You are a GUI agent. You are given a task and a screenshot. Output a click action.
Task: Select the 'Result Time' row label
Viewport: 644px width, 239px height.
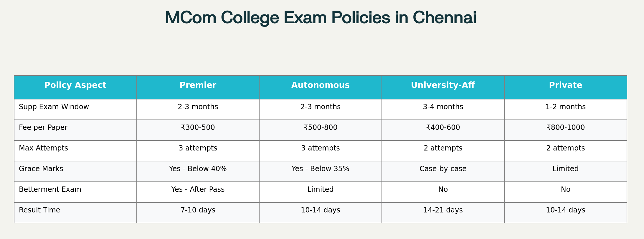pos(39,210)
